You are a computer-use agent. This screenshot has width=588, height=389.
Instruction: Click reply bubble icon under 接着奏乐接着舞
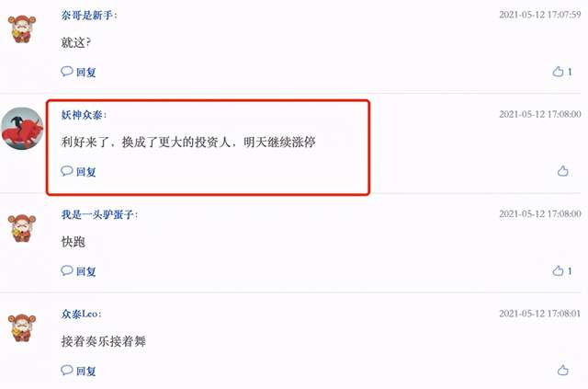(67, 371)
